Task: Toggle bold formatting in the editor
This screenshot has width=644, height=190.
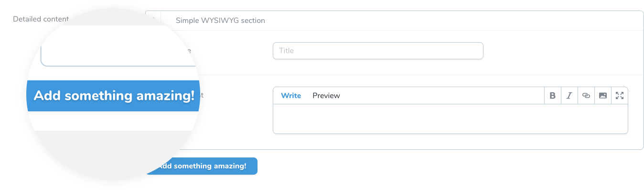Action: point(552,96)
